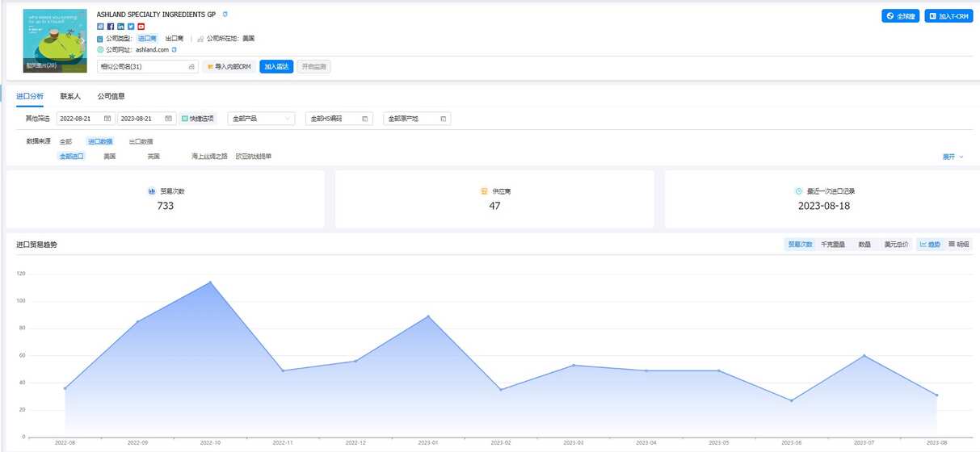This screenshot has width=980, height=452.
Task: Show chart by 千克重量
Action: click(833, 245)
